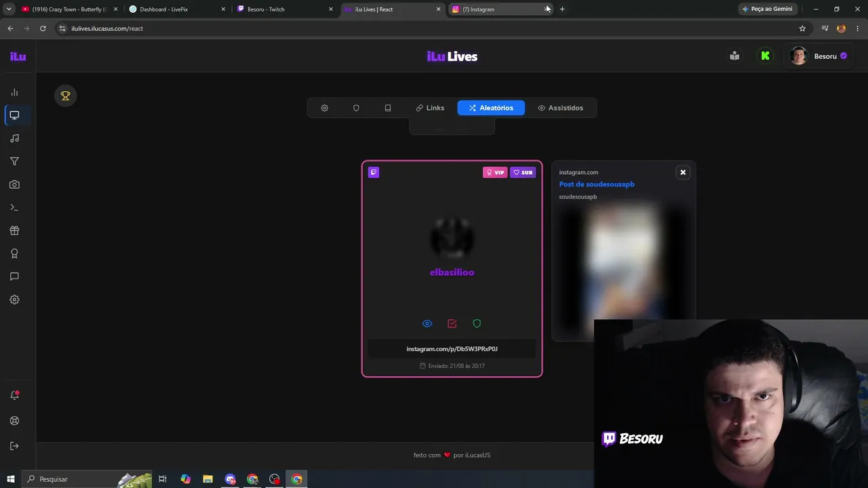The height and width of the screenshot is (488, 868).
Task: Open the Windows Start menu
Action: coord(10,479)
